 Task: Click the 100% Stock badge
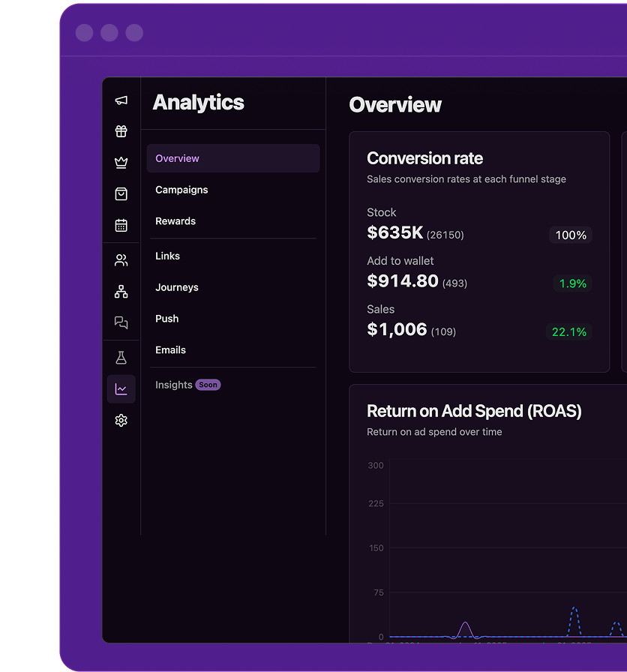(x=571, y=235)
